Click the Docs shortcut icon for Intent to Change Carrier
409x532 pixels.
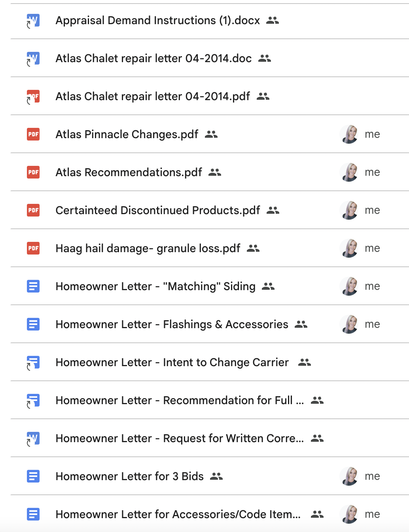(33, 362)
